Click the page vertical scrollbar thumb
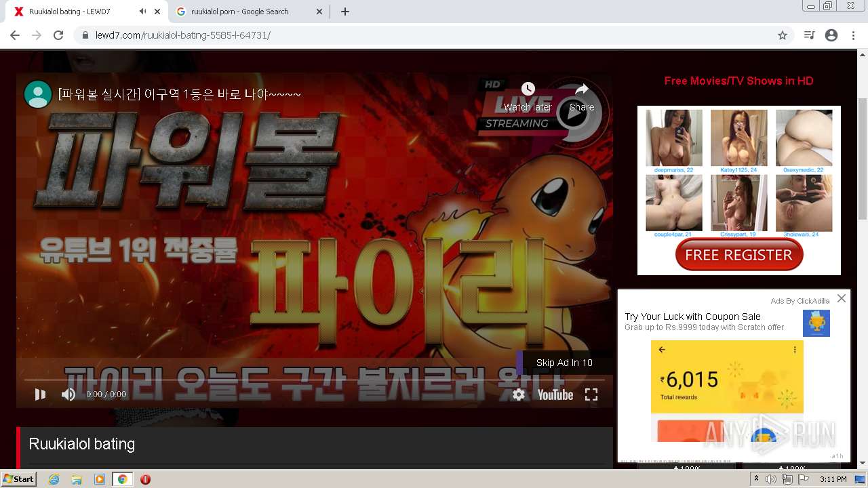The height and width of the screenshot is (488, 868). coord(862,159)
